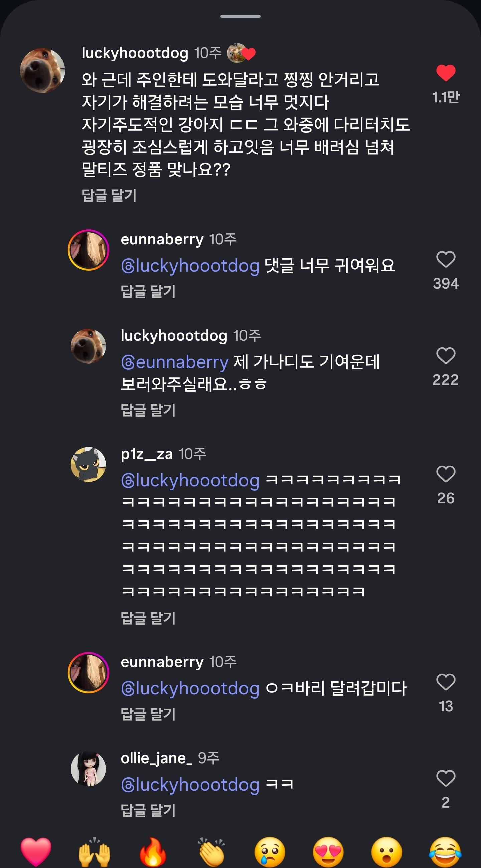Tap the drag handle atop the comments sheet
481x868 pixels.
click(x=240, y=16)
